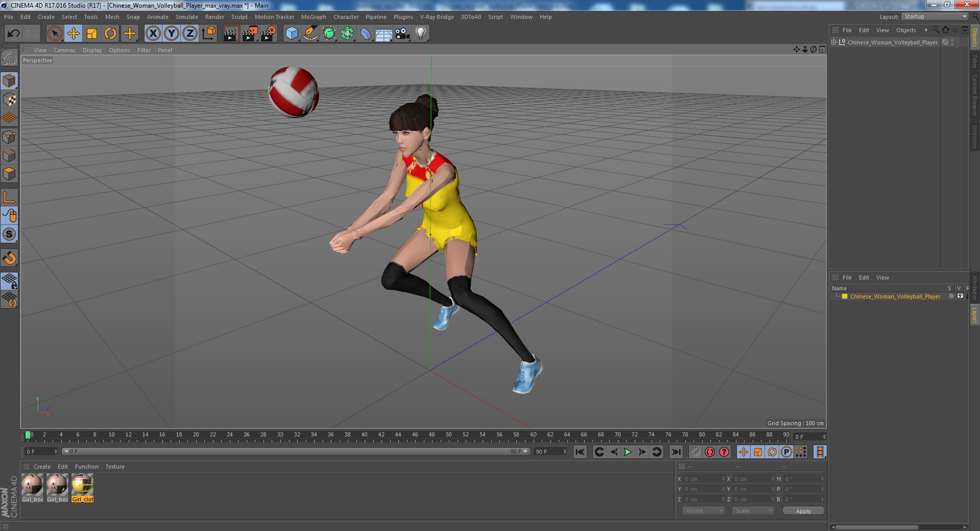Toggle layer visibility for Chinese_Woman_Volleyball_Player
The height and width of the screenshot is (531, 980).
960,296
